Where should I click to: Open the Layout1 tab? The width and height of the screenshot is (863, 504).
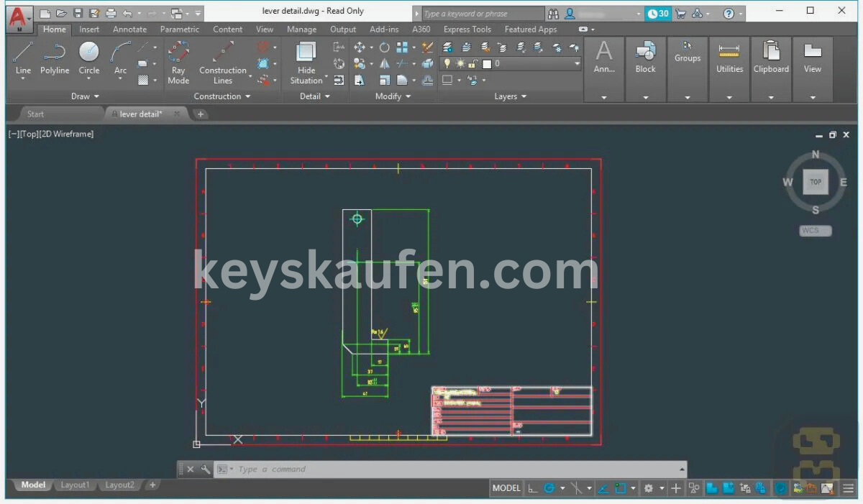coord(75,485)
